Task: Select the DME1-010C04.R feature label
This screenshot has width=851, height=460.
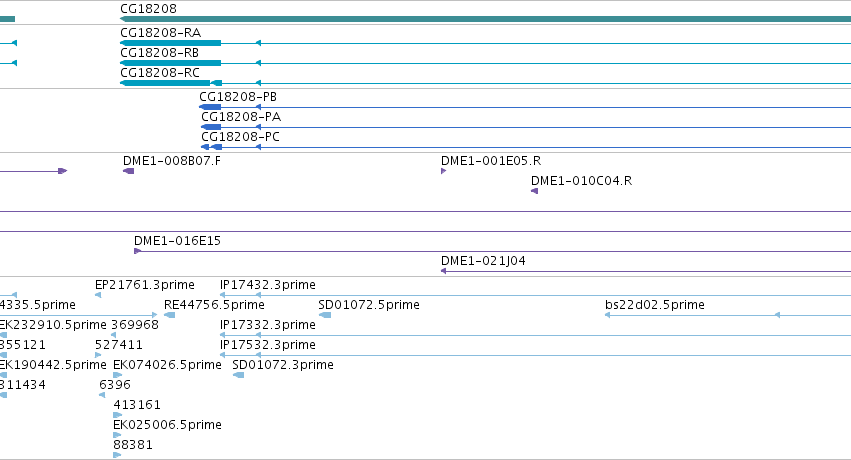Action: (x=581, y=181)
